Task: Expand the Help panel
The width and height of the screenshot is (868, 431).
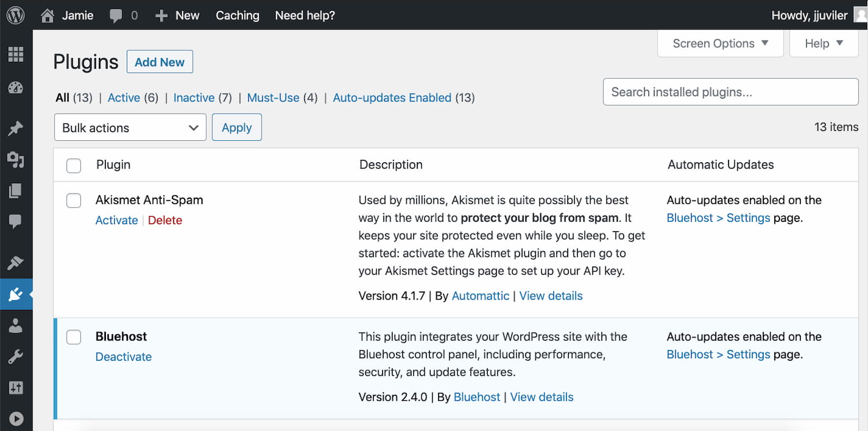Action: 824,43
